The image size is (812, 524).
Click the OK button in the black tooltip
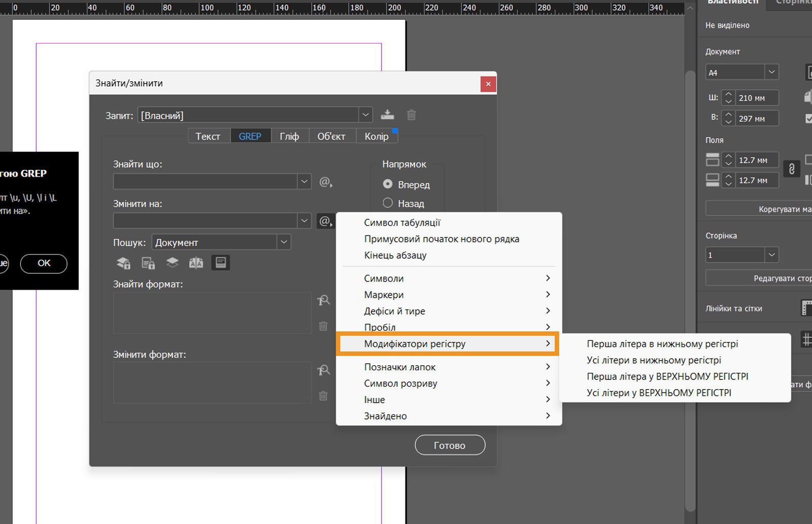pyautogui.click(x=44, y=263)
